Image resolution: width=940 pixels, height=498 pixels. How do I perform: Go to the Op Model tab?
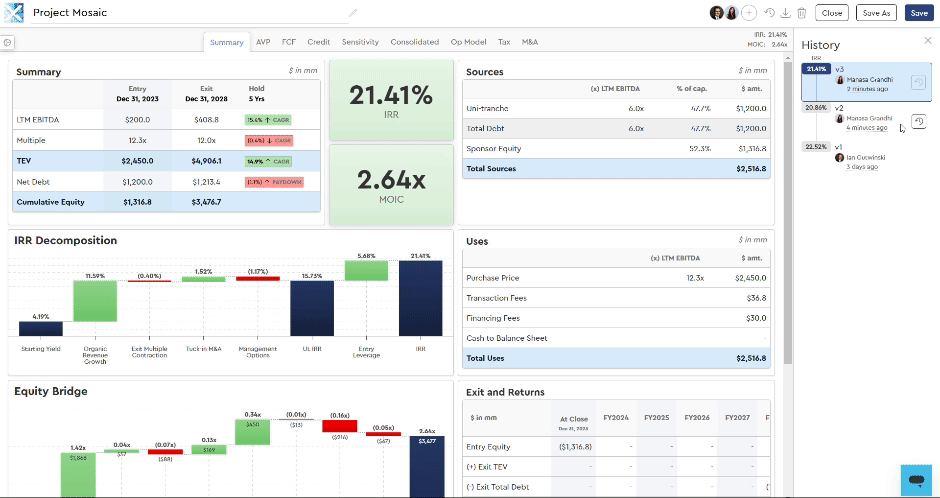468,42
